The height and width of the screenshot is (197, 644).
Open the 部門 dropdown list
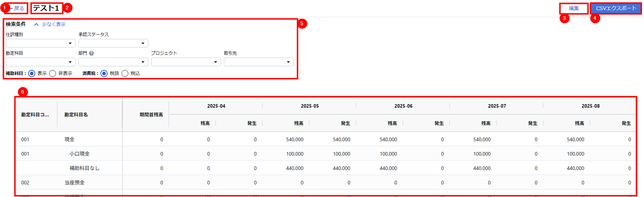pyautogui.click(x=113, y=62)
